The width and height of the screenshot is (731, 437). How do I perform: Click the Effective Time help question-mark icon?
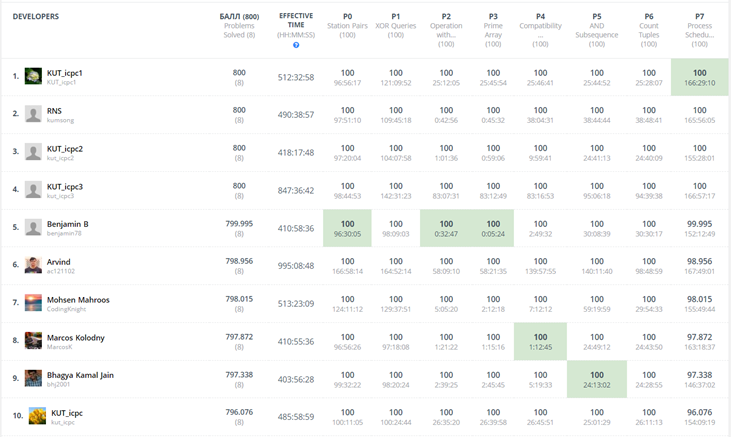point(296,45)
